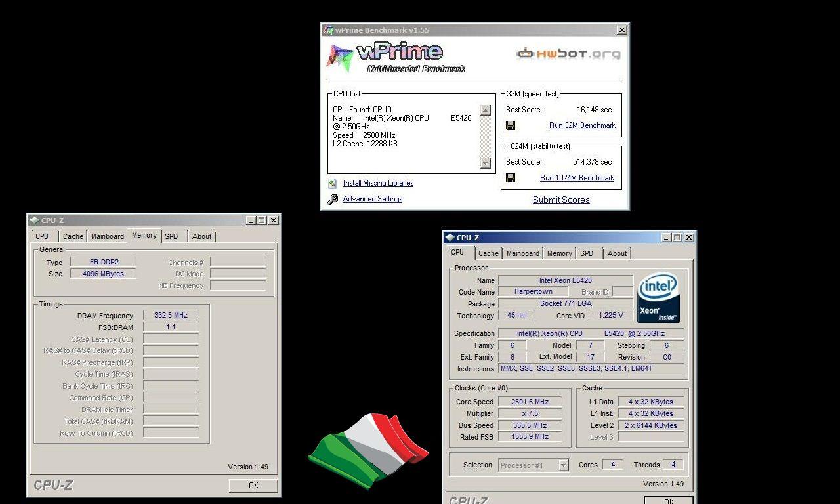Viewport: 840px width, 504px height.
Task: Click the Threads count field
Action: pyautogui.click(x=673, y=465)
